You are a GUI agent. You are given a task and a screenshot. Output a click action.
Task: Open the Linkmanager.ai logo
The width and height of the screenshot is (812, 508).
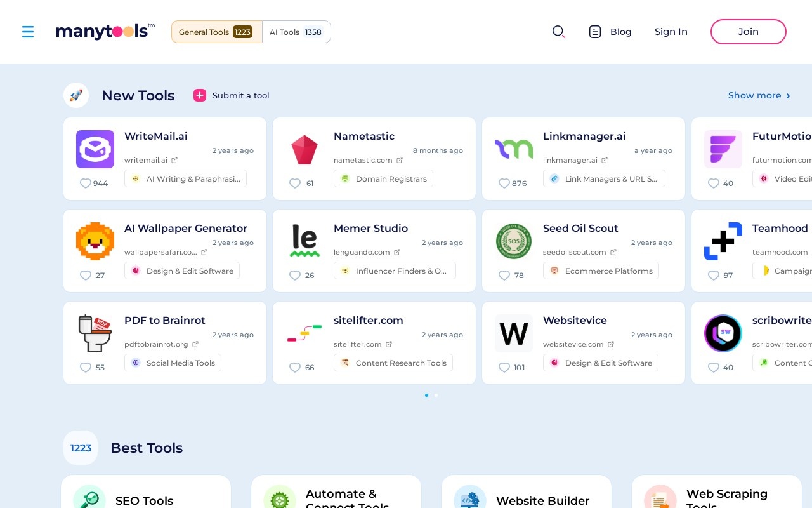pos(514,149)
